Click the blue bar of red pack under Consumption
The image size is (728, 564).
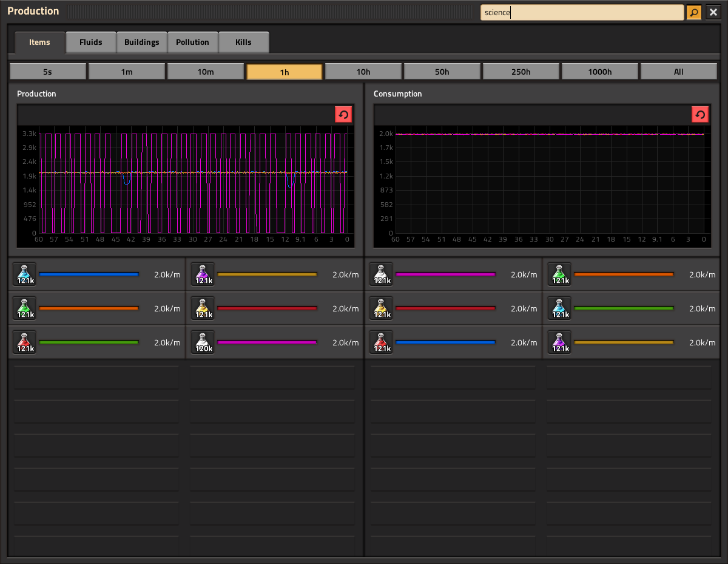tap(446, 342)
